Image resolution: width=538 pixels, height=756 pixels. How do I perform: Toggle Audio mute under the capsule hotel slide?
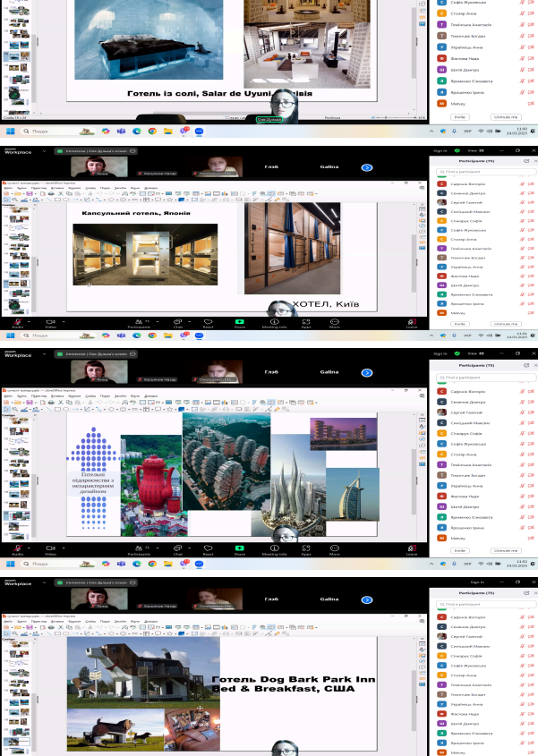(x=18, y=320)
